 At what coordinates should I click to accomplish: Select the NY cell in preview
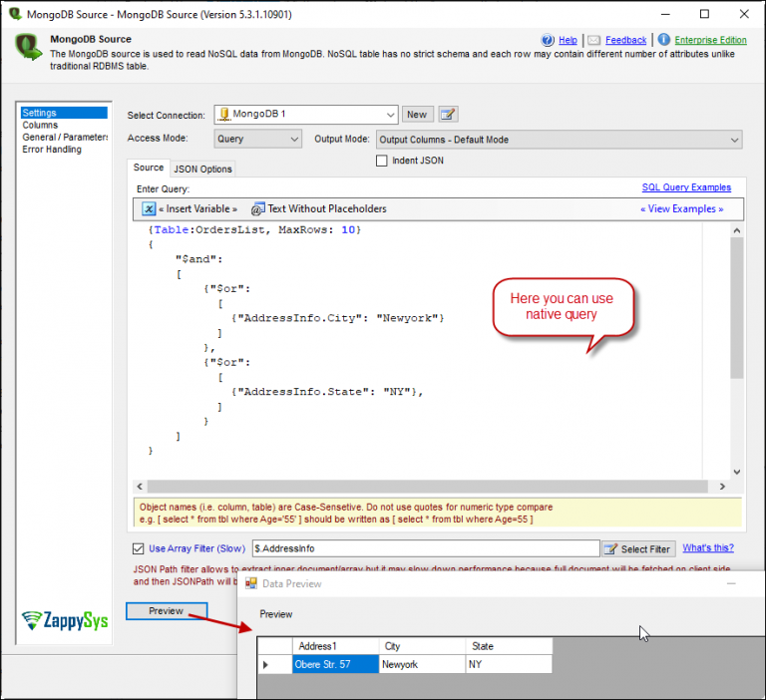pos(509,664)
